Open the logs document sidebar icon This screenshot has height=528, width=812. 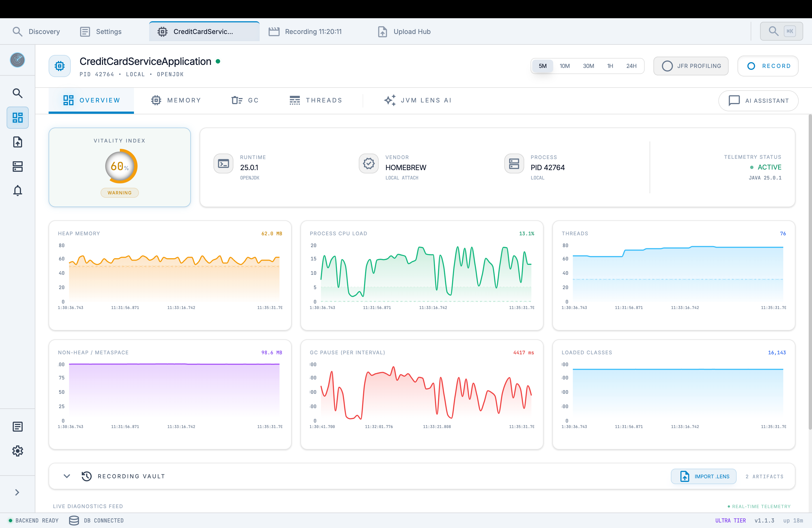[x=17, y=427]
